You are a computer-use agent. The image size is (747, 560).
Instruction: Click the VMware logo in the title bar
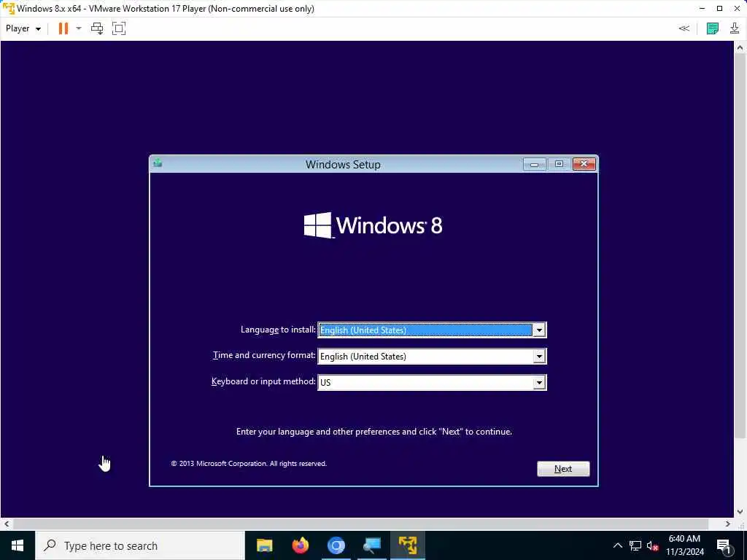(x=9, y=9)
